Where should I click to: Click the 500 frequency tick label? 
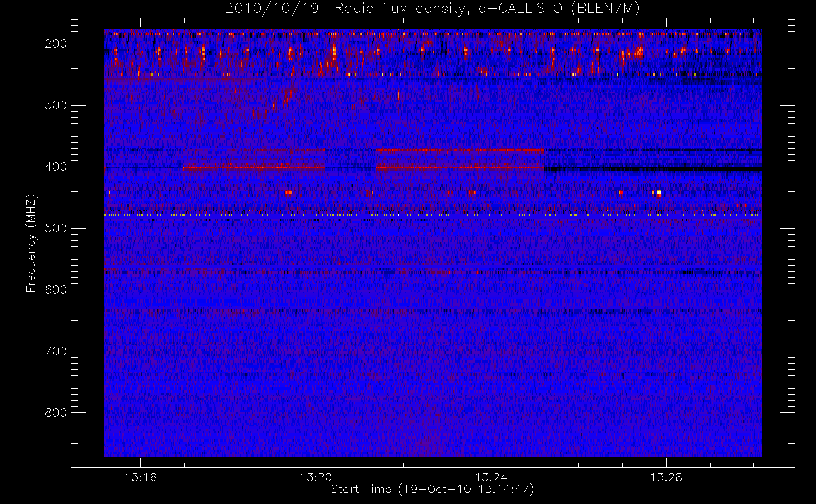point(56,228)
